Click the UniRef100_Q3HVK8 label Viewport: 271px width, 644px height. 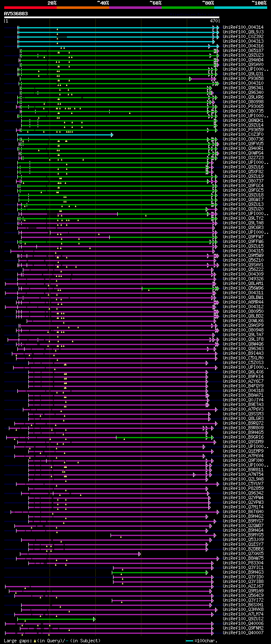point(243,610)
